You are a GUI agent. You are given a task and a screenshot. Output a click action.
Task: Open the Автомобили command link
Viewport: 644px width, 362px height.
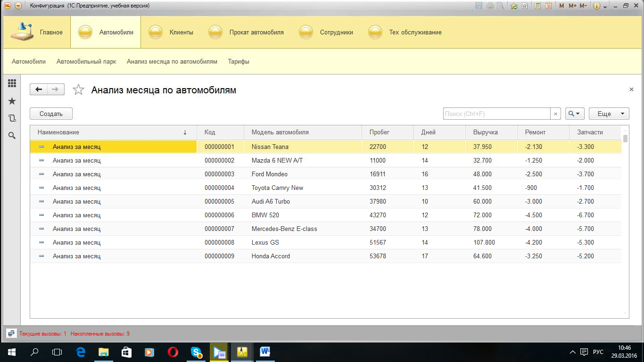pos(29,61)
